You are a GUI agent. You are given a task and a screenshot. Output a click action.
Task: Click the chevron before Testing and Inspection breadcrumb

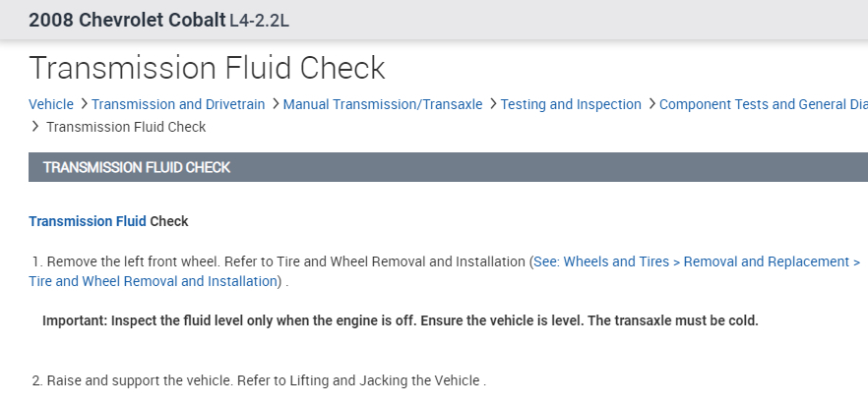(x=492, y=104)
